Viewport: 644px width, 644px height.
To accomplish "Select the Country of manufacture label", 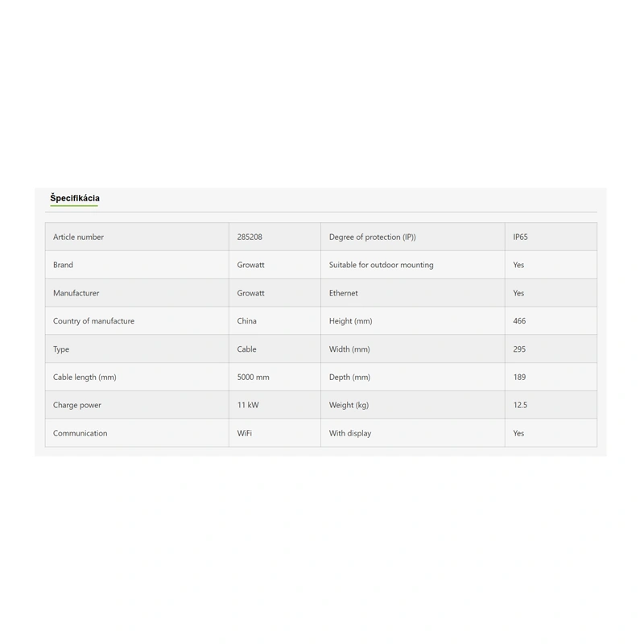I will coord(93,321).
